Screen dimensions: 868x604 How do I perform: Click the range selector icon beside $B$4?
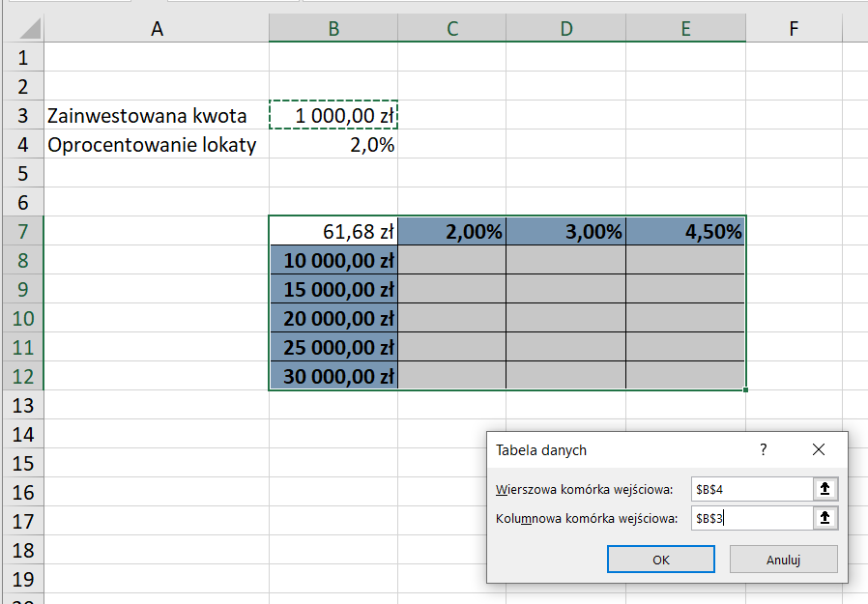[825, 488]
